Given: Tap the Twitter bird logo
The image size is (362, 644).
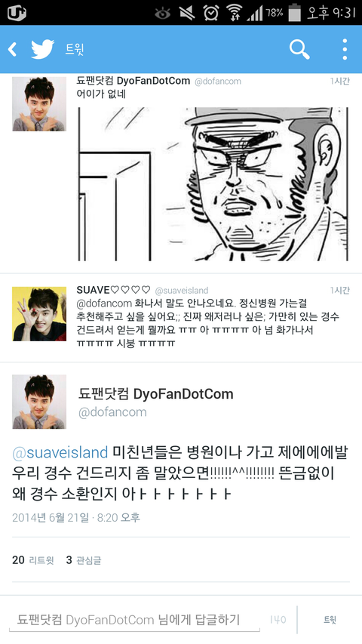Looking at the screenshot, I should pos(43,50).
